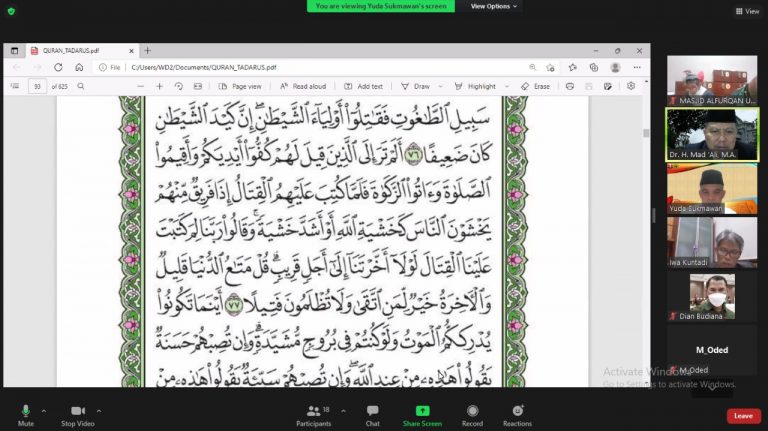Select Yuda Sukmawan participant video
This screenshot has height=431, width=768.
712,189
